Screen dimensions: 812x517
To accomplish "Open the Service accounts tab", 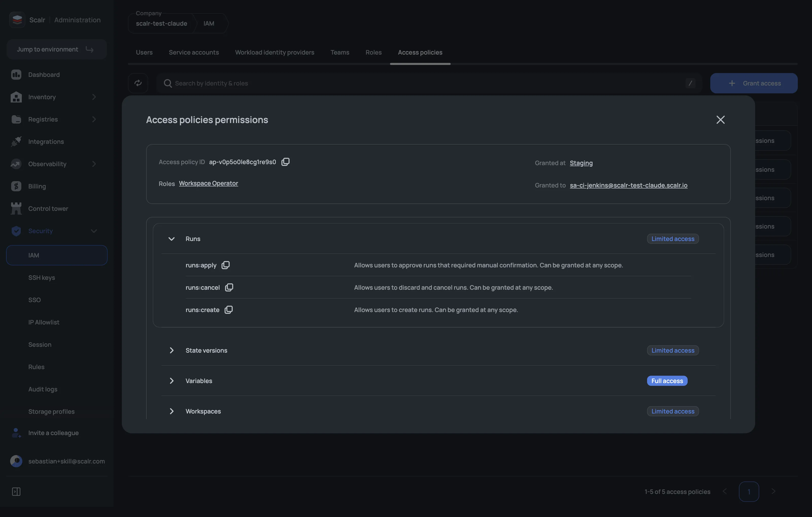I will [194, 52].
